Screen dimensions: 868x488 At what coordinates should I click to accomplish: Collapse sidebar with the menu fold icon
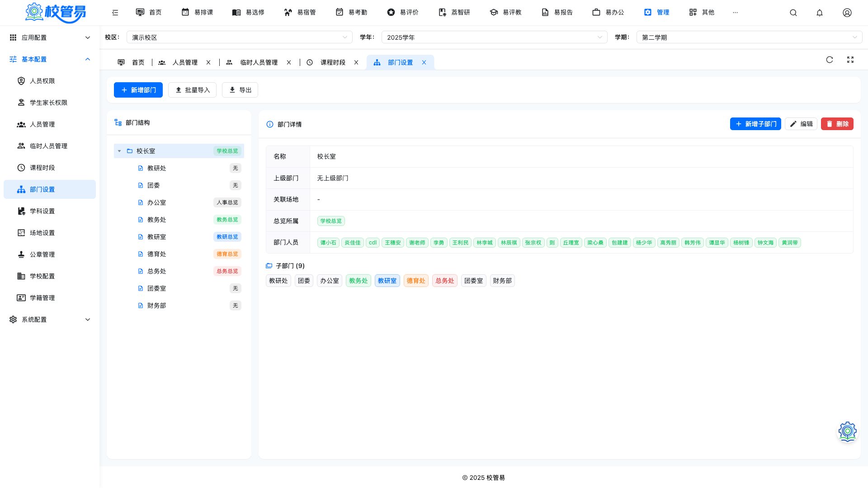(115, 13)
